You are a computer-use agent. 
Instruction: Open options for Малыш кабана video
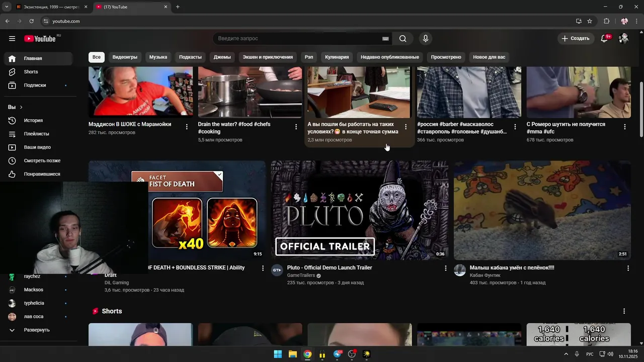[628, 268]
